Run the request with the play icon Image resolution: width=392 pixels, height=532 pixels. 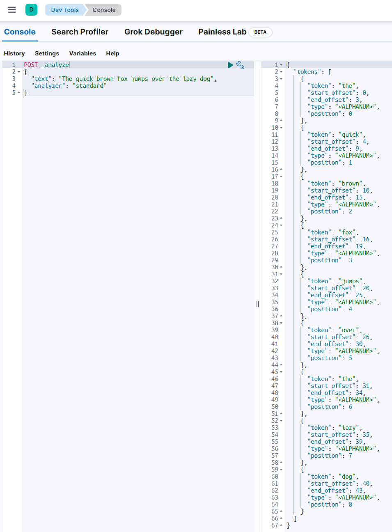(x=230, y=65)
